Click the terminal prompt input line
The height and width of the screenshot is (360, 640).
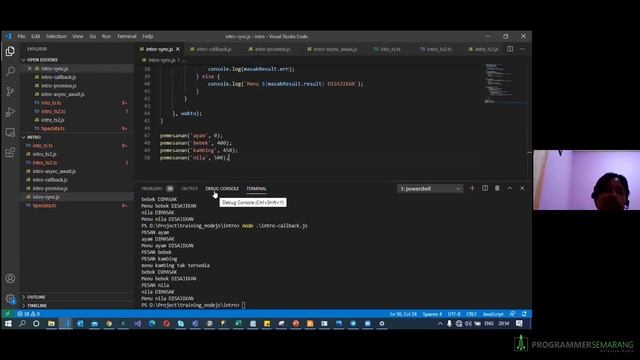[x=194, y=305]
